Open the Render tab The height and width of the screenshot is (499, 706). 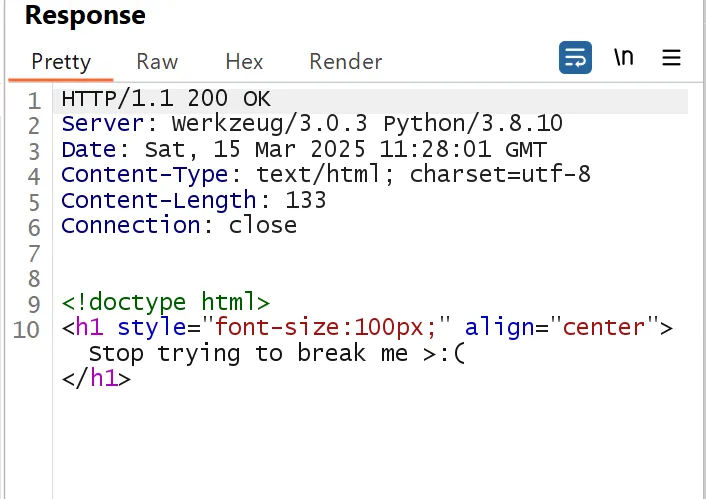point(345,61)
